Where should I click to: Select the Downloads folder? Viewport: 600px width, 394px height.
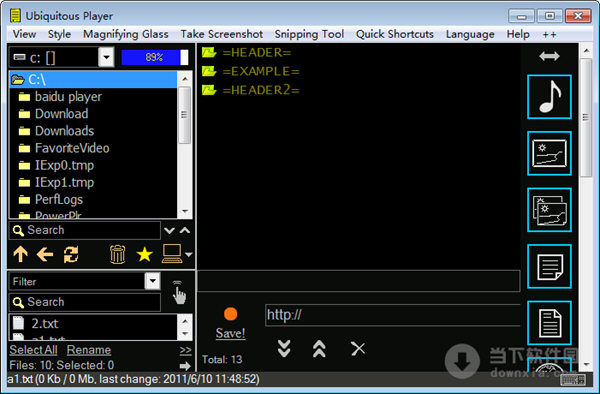[x=56, y=131]
